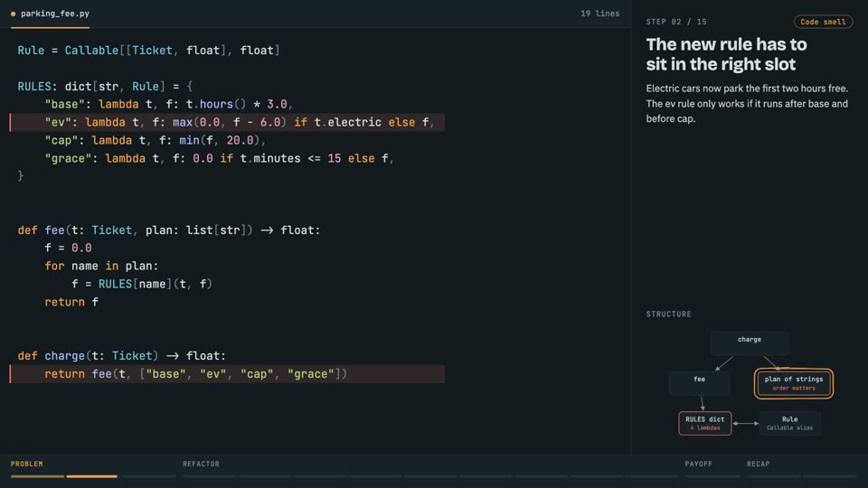868x488 pixels.
Task: Jump to the RECAP section
Action: (759, 464)
